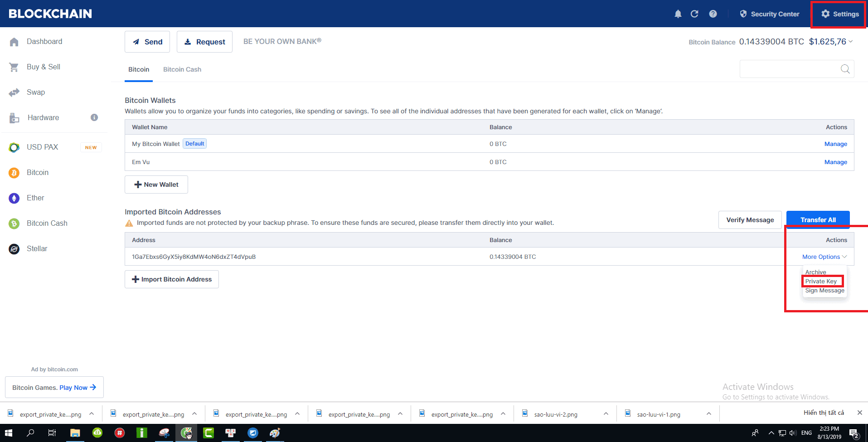This screenshot has width=868, height=442.
Task: Open Security Center
Action: click(770, 14)
